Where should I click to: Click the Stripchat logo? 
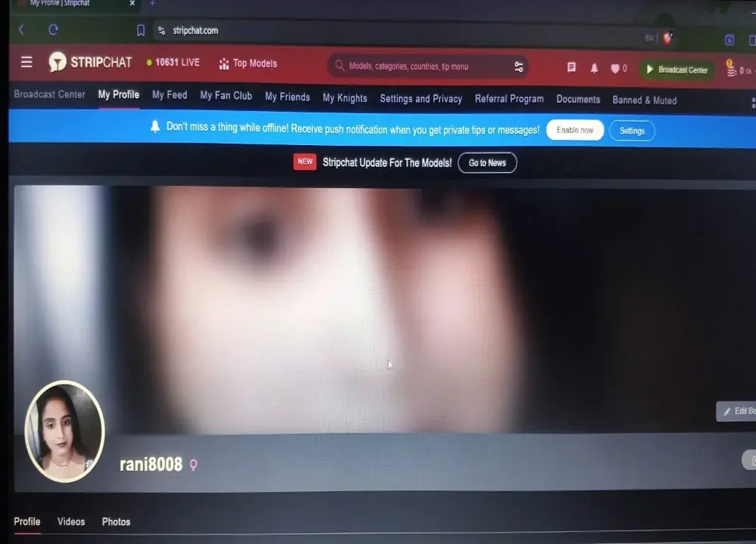[x=91, y=62]
